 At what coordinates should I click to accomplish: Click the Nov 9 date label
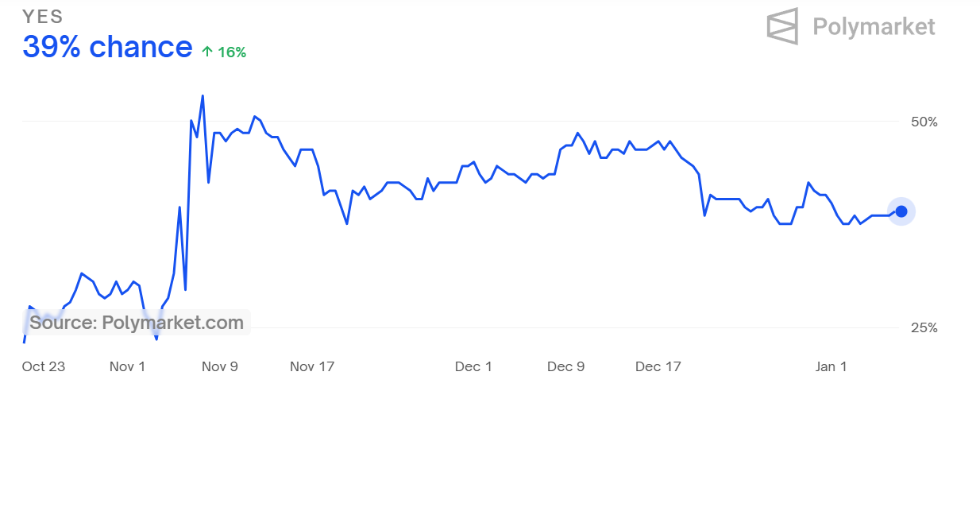(x=220, y=366)
